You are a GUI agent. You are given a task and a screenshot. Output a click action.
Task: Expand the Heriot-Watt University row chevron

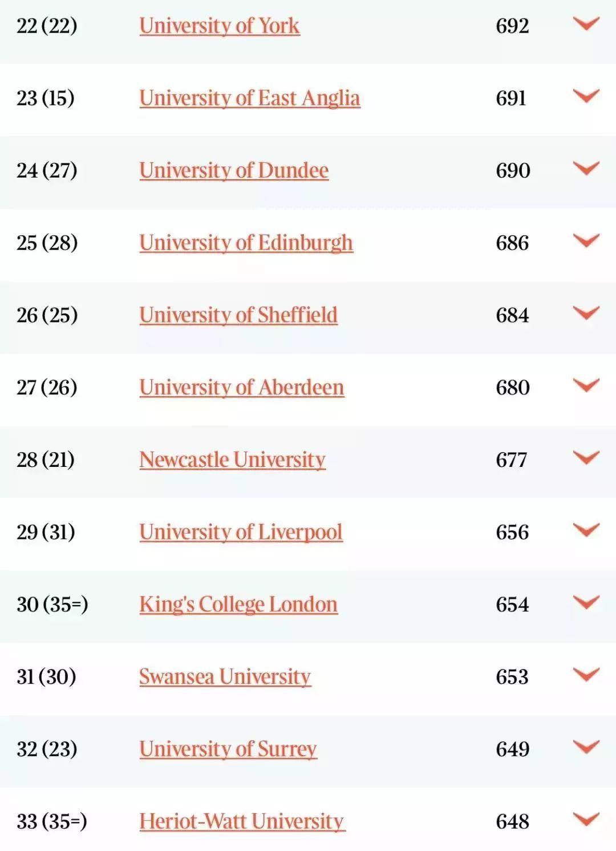586,819
